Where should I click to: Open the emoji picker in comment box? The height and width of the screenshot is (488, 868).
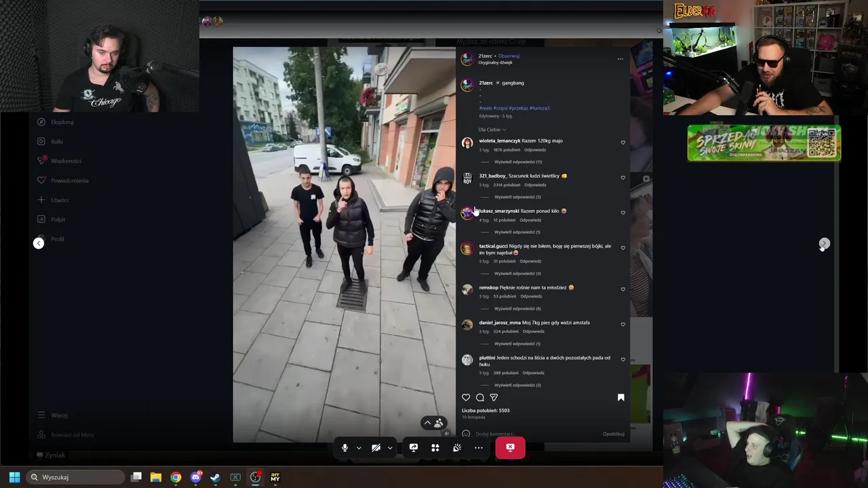466,434
